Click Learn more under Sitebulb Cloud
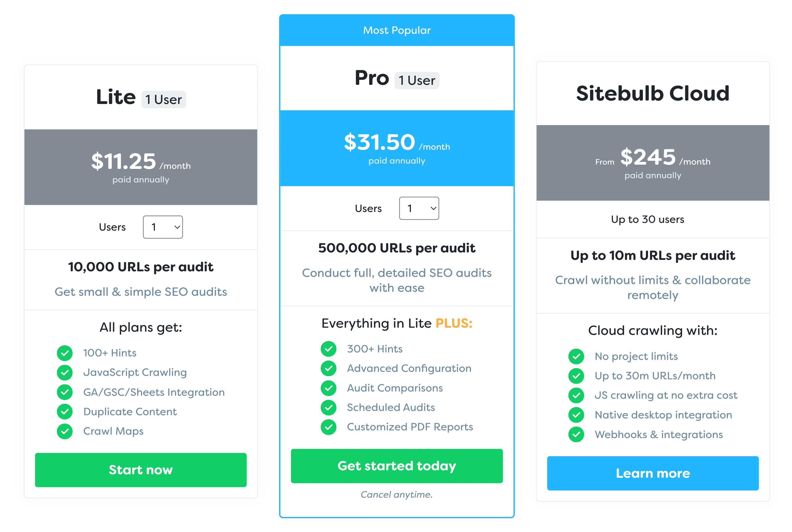The width and height of the screenshot is (792, 532). [653, 473]
